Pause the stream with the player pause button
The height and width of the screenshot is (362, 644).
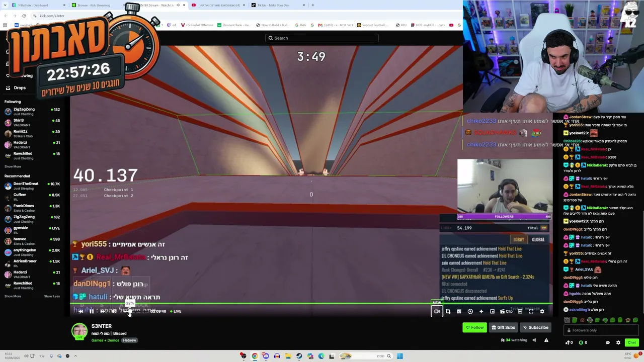click(x=92, y=311)
